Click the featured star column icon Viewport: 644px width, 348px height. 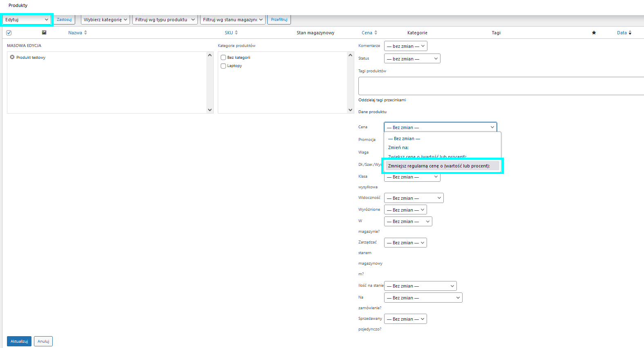pos(594,33)
